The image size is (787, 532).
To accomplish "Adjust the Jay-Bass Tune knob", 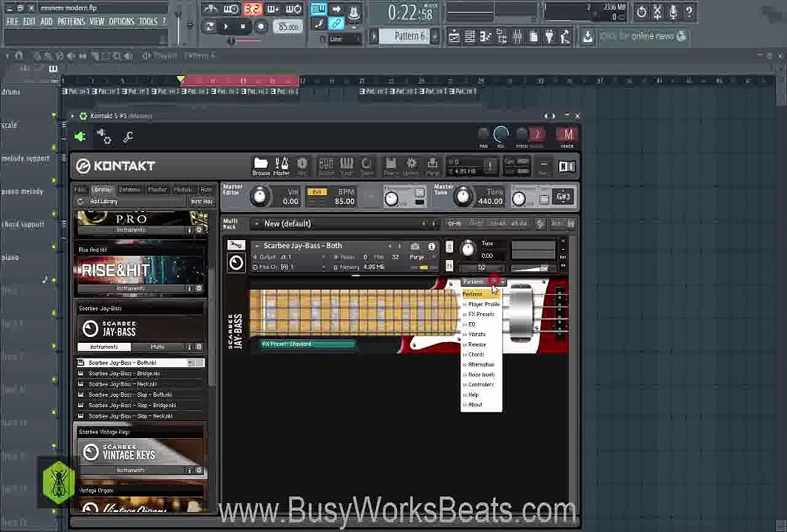I will tap(468, 248).
